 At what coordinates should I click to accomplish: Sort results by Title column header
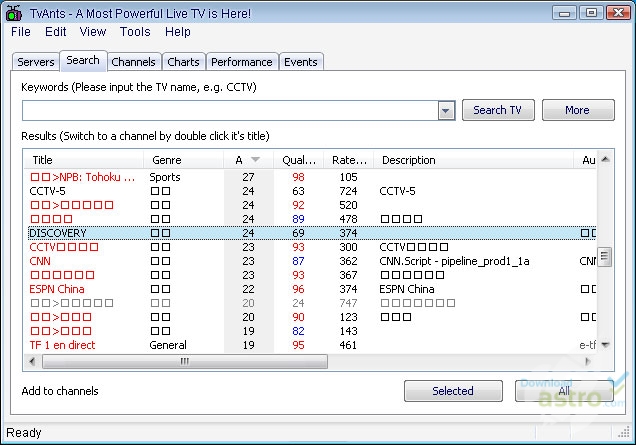click(x=84, y=160)
